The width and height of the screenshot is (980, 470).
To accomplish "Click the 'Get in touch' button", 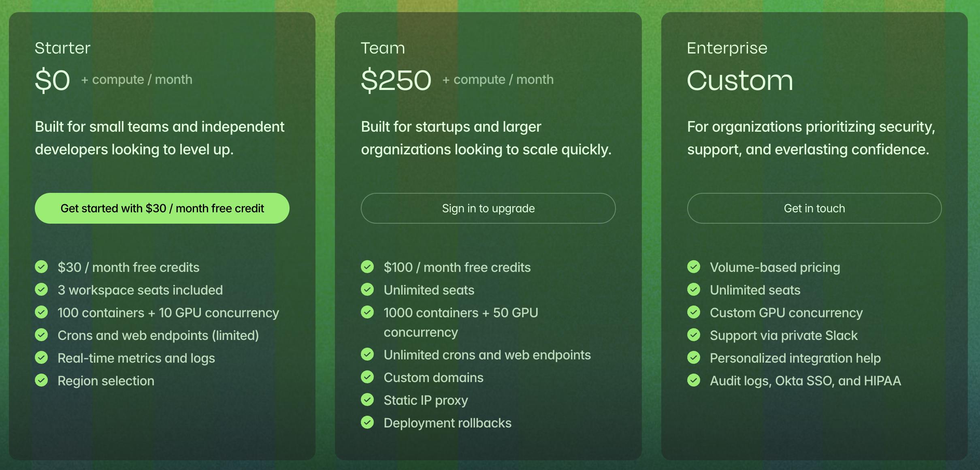I will [x=814, y=208].
